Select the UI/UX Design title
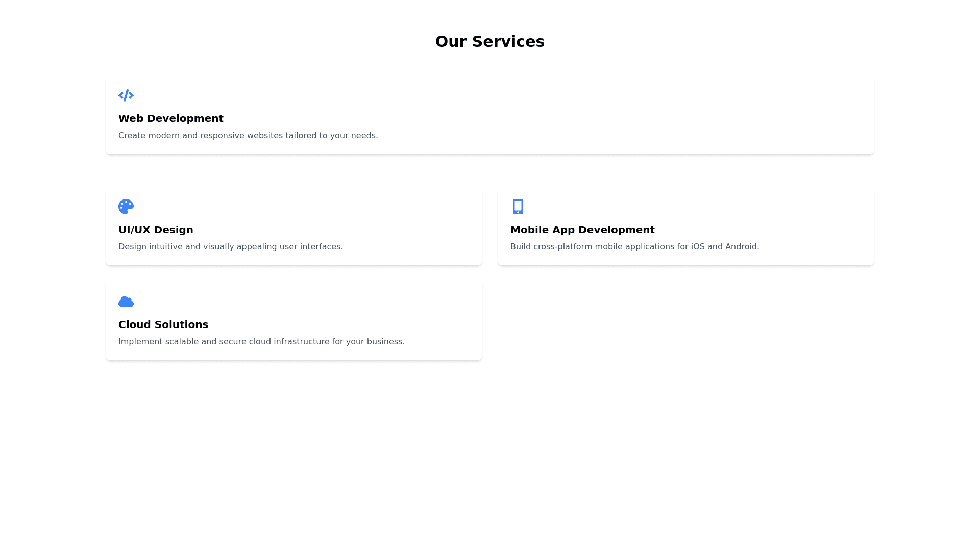The height and width of the screenshot is (551, 980). 156,230
